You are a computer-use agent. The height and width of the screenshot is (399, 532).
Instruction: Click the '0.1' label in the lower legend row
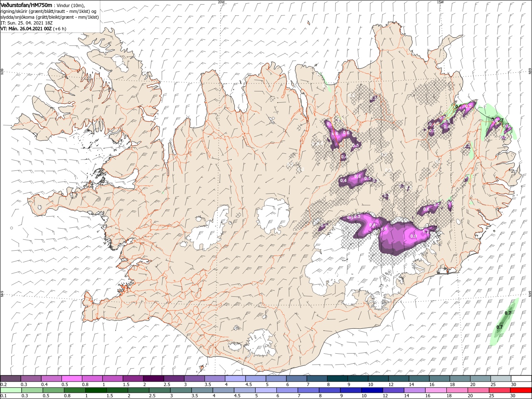coord(4,396)
